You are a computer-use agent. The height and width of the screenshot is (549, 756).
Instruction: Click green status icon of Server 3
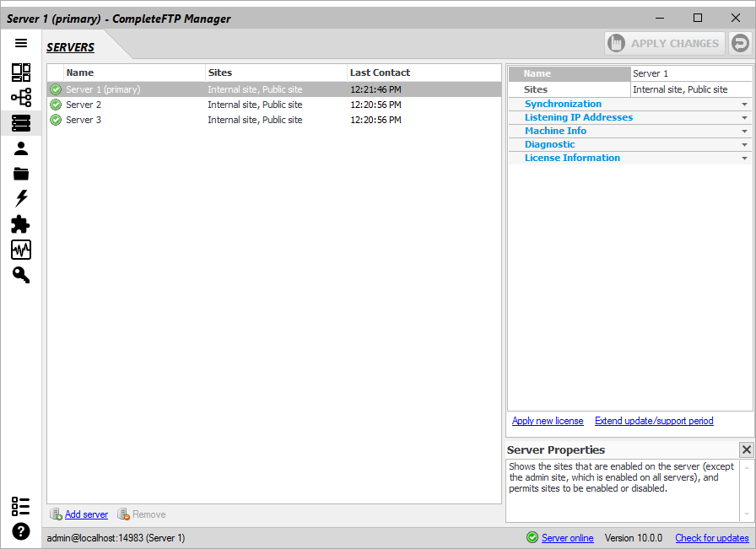(x=56, y=120)
